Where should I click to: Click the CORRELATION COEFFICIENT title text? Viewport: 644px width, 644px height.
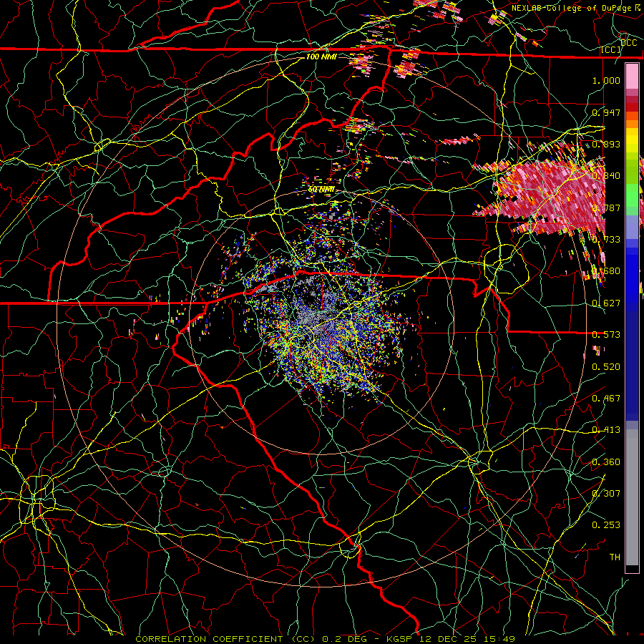pyautogui.click(x=209, y=639)
